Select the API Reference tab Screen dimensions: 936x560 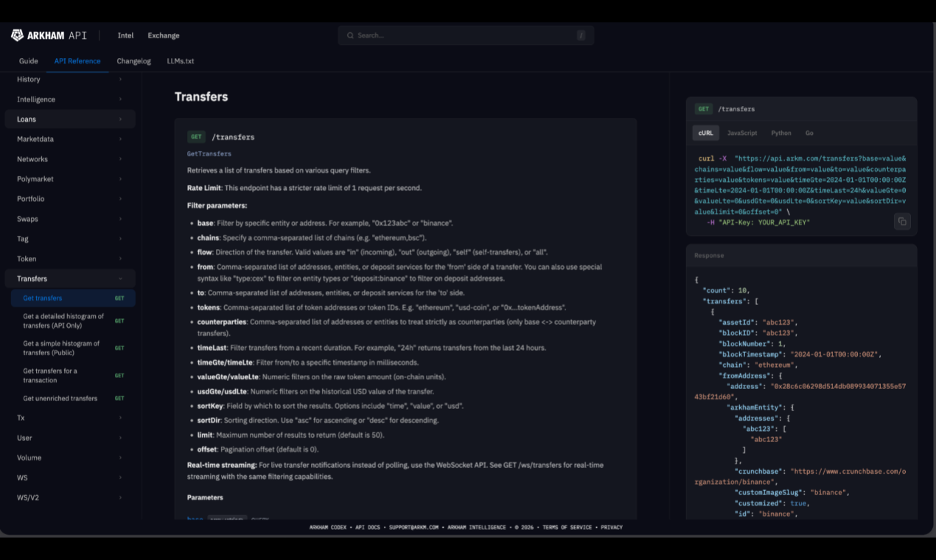(x=77, y=61)
